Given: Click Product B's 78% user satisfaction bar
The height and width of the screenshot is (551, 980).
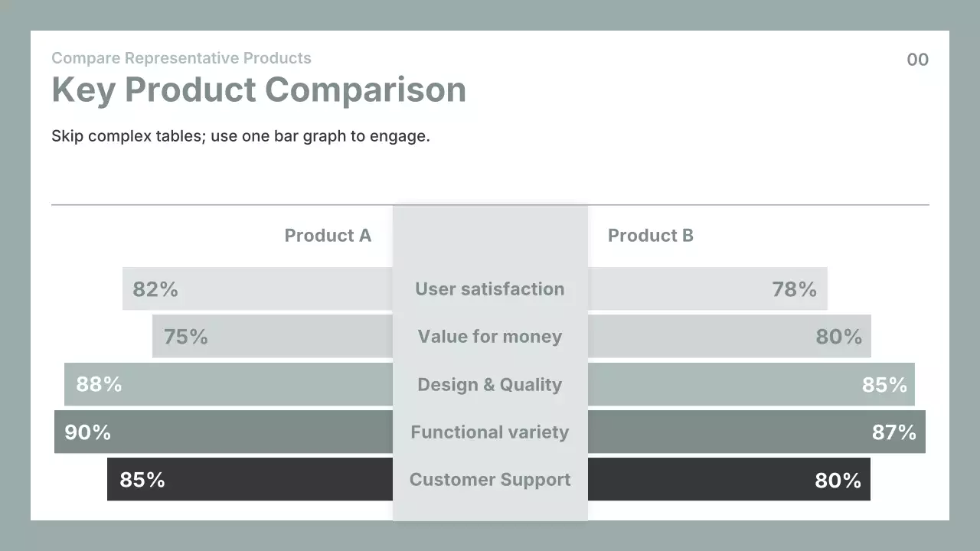Looking at the screenshot, I should click(707, 289).
